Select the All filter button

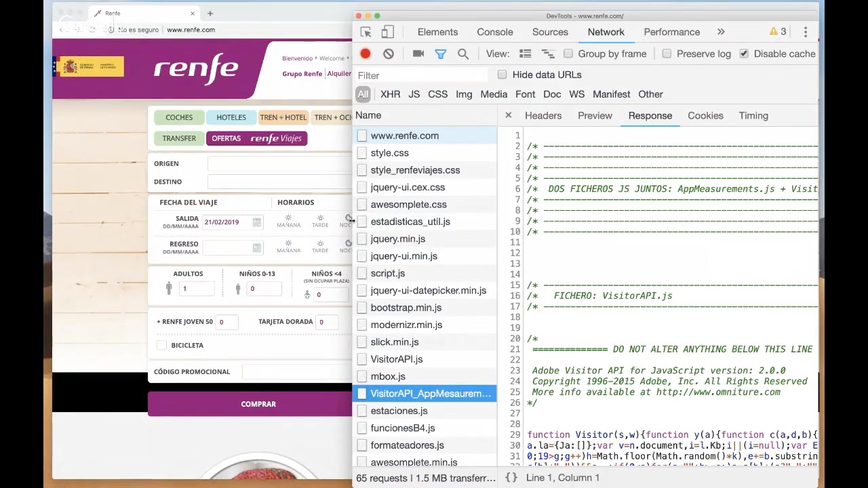click(x=363, y=94)
